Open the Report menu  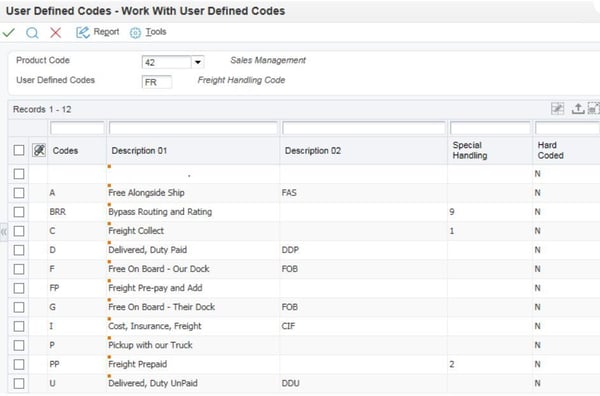[106, 32]
